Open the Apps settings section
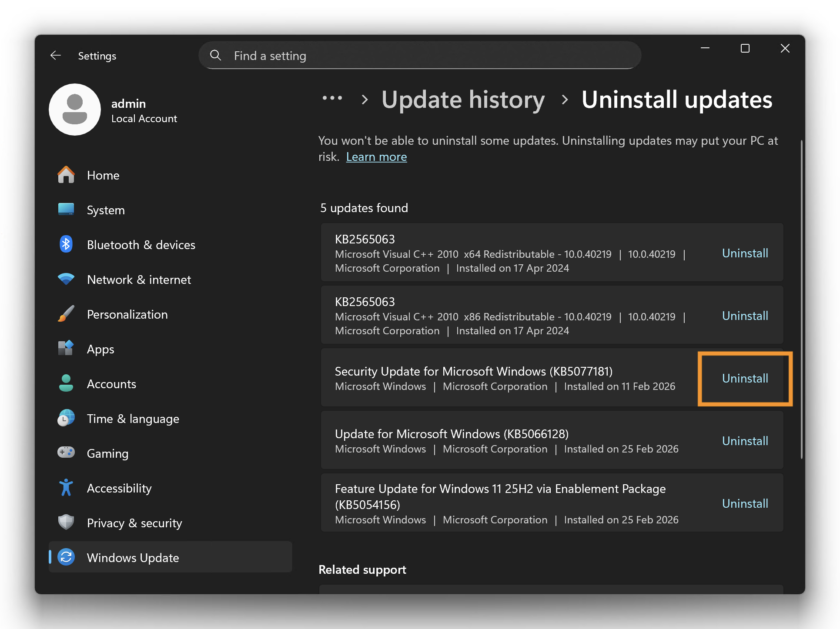 click(x=100, y=349)
